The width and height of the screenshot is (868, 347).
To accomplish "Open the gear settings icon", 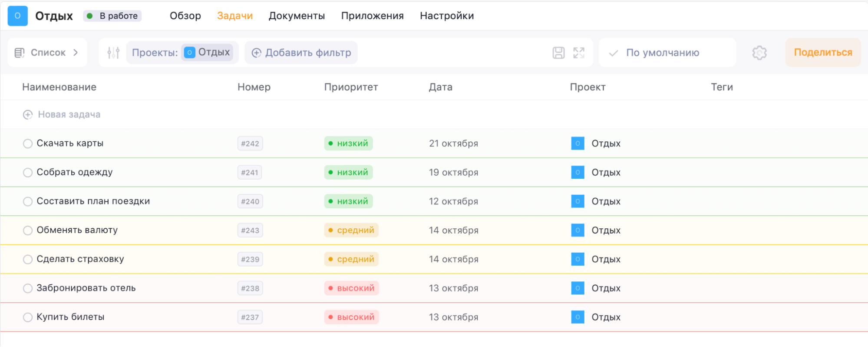I will tap(759, 53).
